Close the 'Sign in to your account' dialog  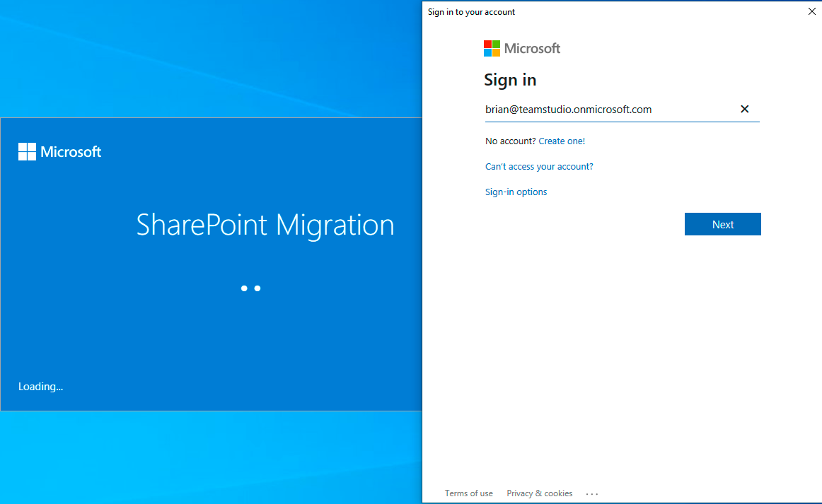pos(812,11)
